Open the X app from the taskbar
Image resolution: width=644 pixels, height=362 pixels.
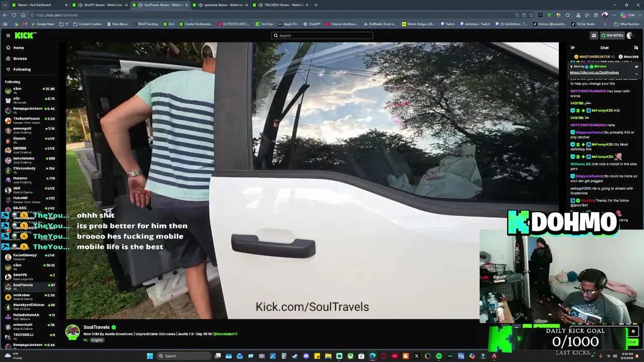(417, 356)
